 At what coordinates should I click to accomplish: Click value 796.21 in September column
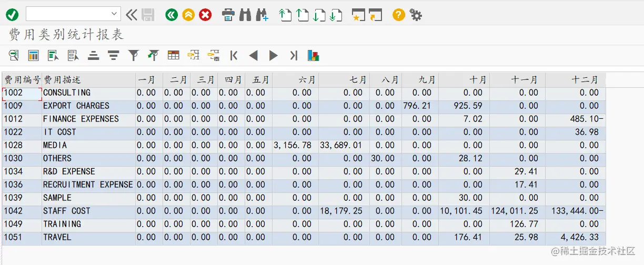pyautogui.click(x=417, y=106)
